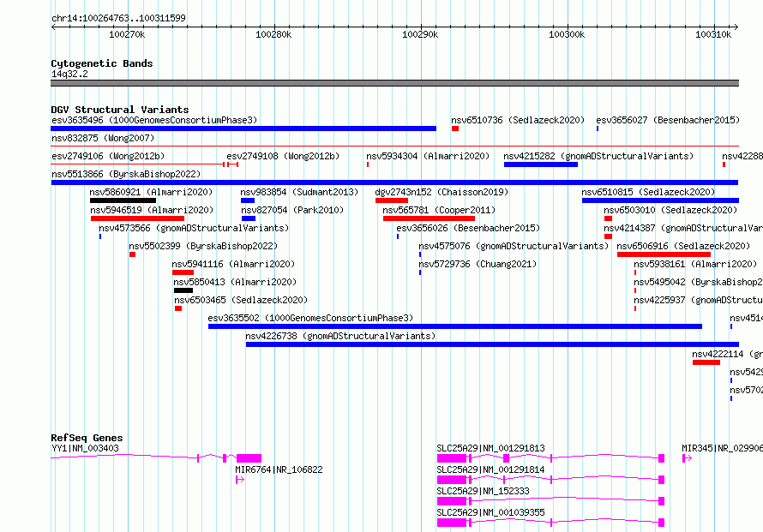Click the 100280k ruler tick
The image size is (763, 532).
tap(274, 27)
